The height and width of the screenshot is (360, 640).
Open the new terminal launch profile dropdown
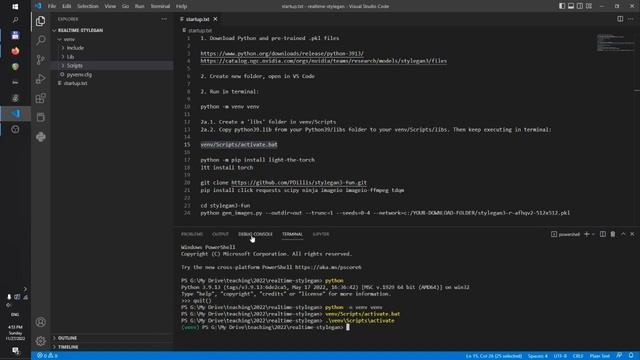click(x=593, y=234)
